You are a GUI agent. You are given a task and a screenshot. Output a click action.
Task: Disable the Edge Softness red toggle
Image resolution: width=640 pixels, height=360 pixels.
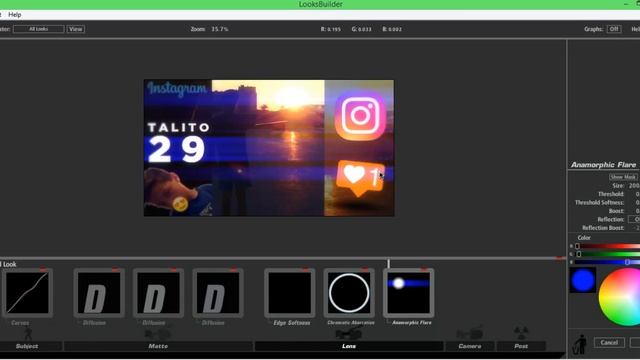305,270
